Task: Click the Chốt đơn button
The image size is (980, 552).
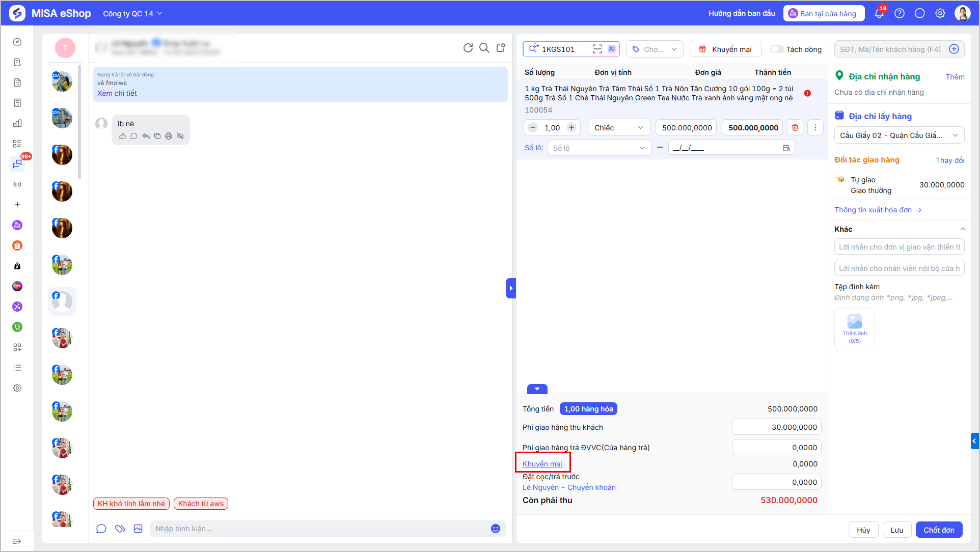Action: 939,530
